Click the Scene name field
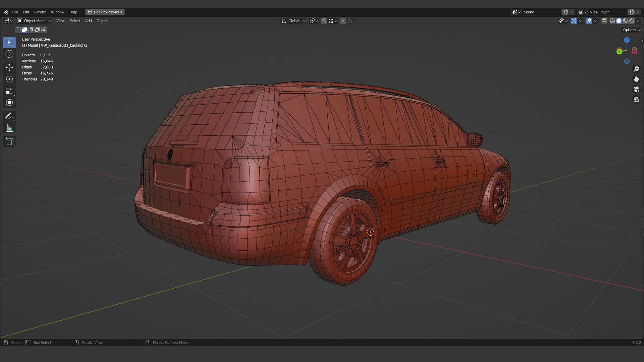Screen dimensions: 644x362 pos(542,12)
